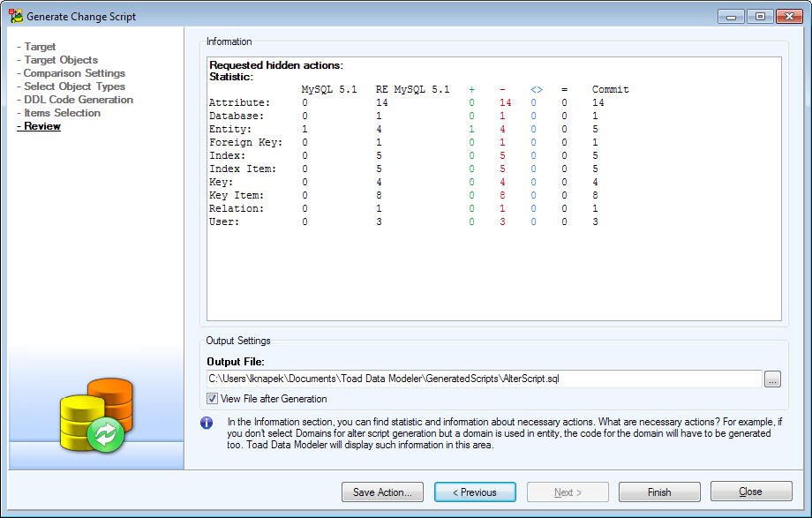812x518 pixels.
Task: Close the window via title bar X
Action: (x=789, y=17)
